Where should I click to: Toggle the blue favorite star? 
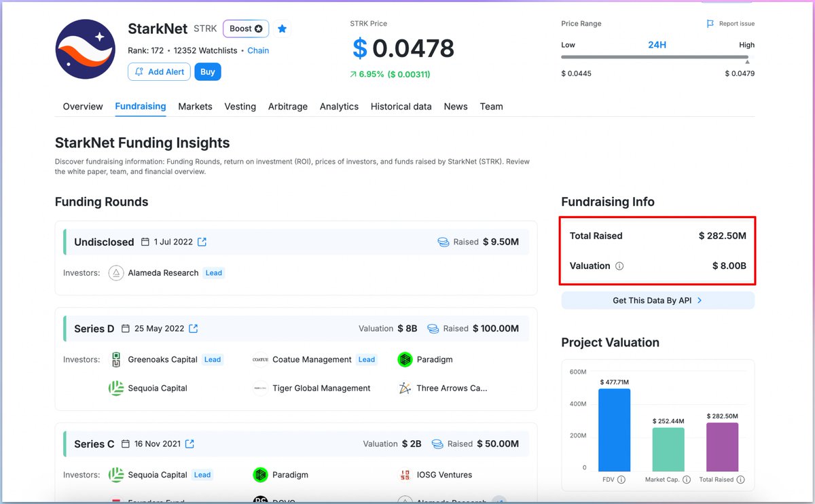tap(282, 29)
